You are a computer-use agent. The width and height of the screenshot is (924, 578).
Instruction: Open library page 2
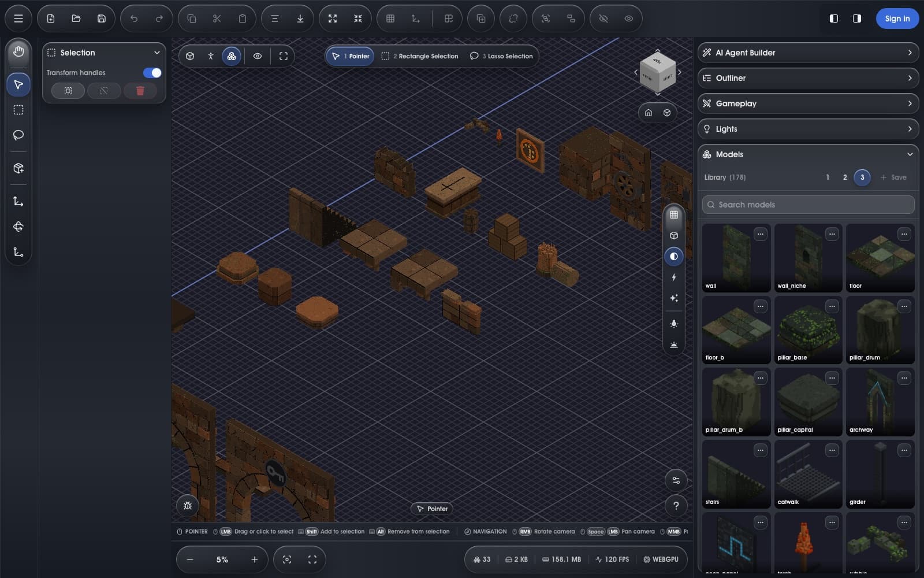845,177
